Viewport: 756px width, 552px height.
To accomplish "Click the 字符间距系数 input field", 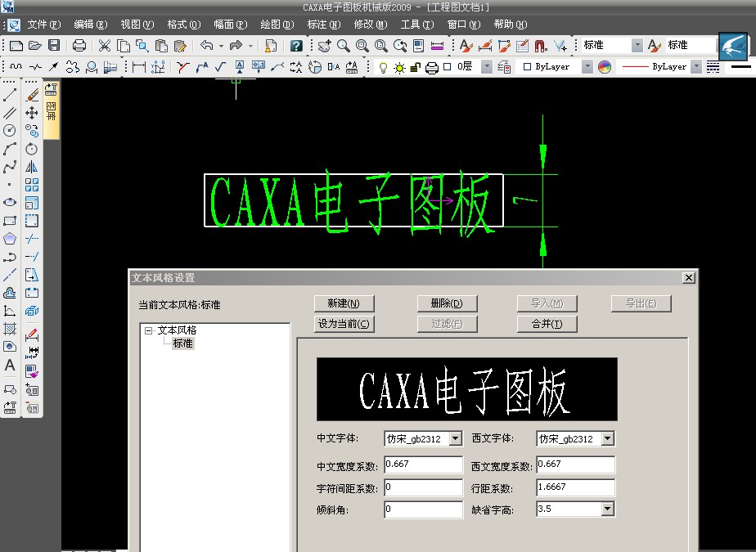I will (x=423, y=487).
